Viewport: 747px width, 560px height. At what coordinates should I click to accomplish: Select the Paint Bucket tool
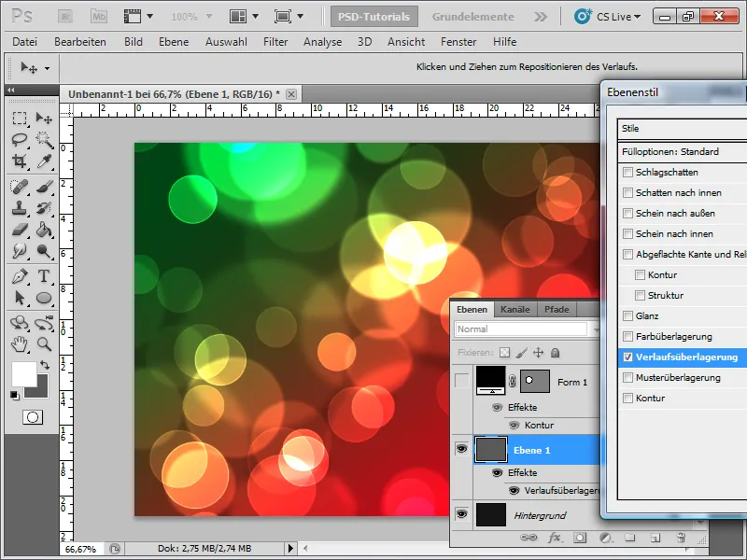pyautogui.click(x=44, y=230)
